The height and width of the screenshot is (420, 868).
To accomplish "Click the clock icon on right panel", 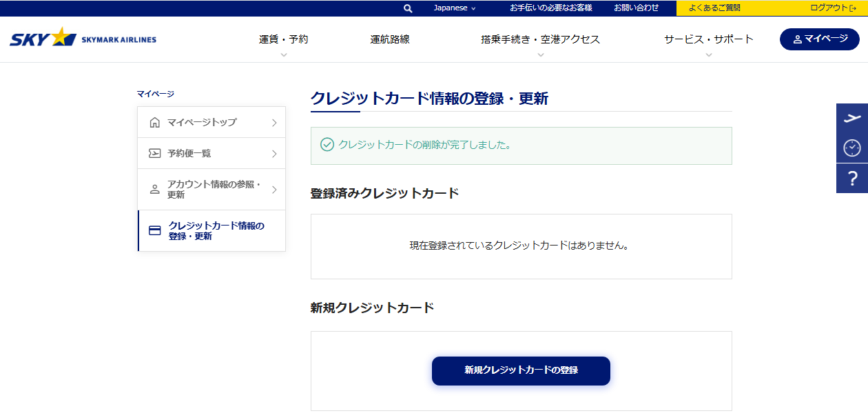I will [852, 148].
